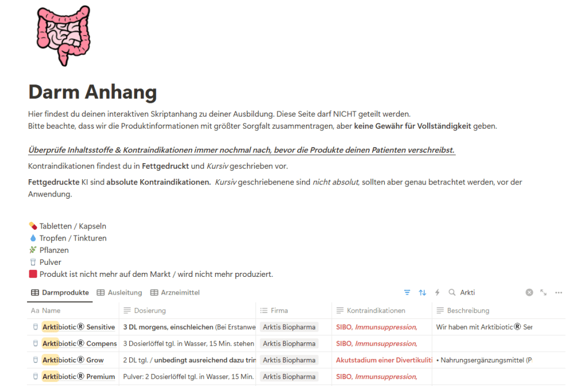Screen dimensions: 588x386
Task: Click the Firma column header
Action: 293,311
